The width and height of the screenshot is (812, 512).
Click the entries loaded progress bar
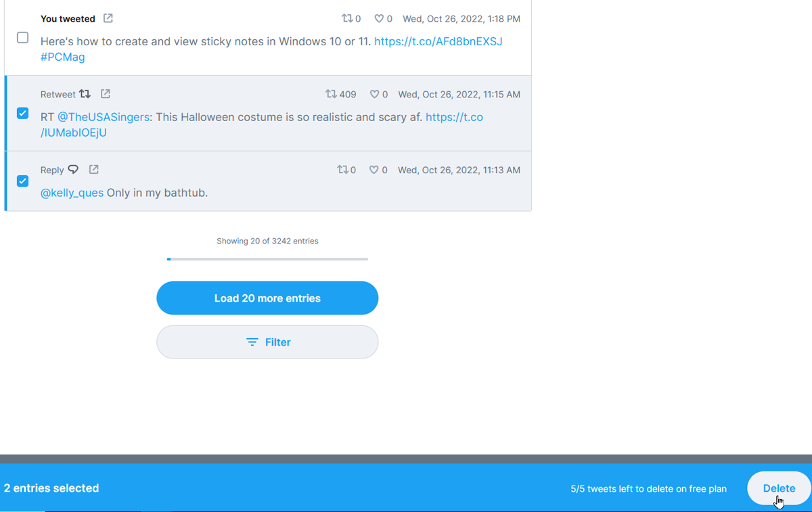tap(267, 259)
